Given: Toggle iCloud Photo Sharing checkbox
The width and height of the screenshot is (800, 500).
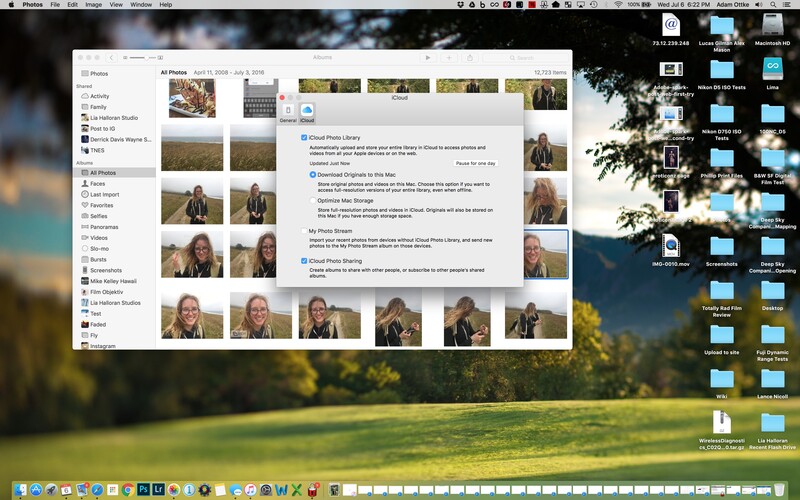Looking at the screenshot, I should click(x=304, y=261).
